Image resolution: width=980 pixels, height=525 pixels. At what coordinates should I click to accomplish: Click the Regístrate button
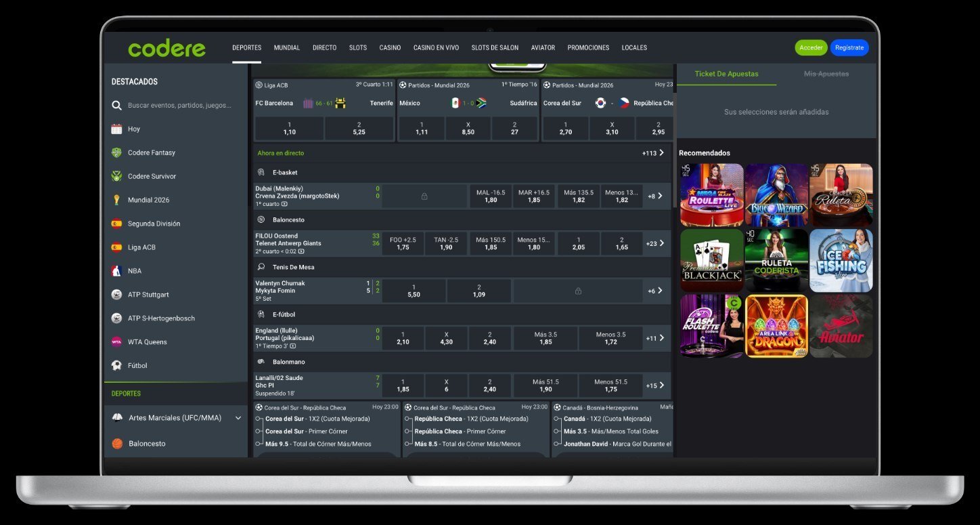[x=849, y=47]
